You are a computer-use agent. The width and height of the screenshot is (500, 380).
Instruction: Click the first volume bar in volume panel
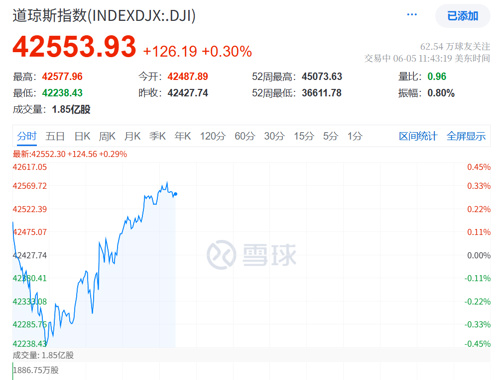(13, 371)
